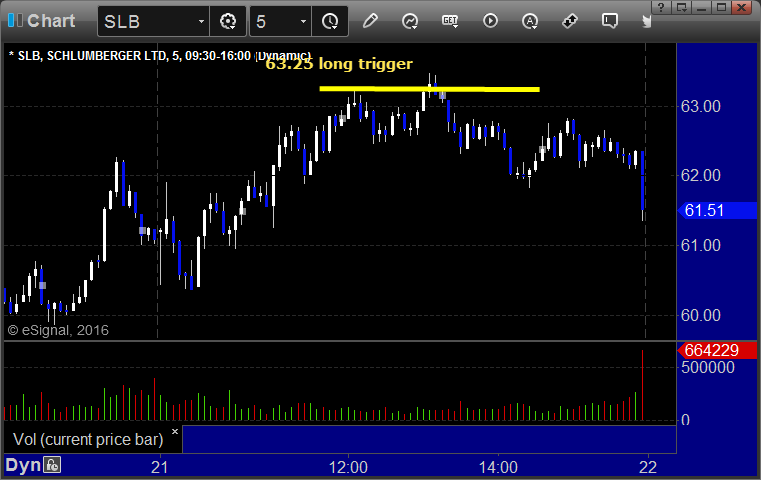Click the 61.00 price axis label
The image size is (761, 480).
point(700,245)
